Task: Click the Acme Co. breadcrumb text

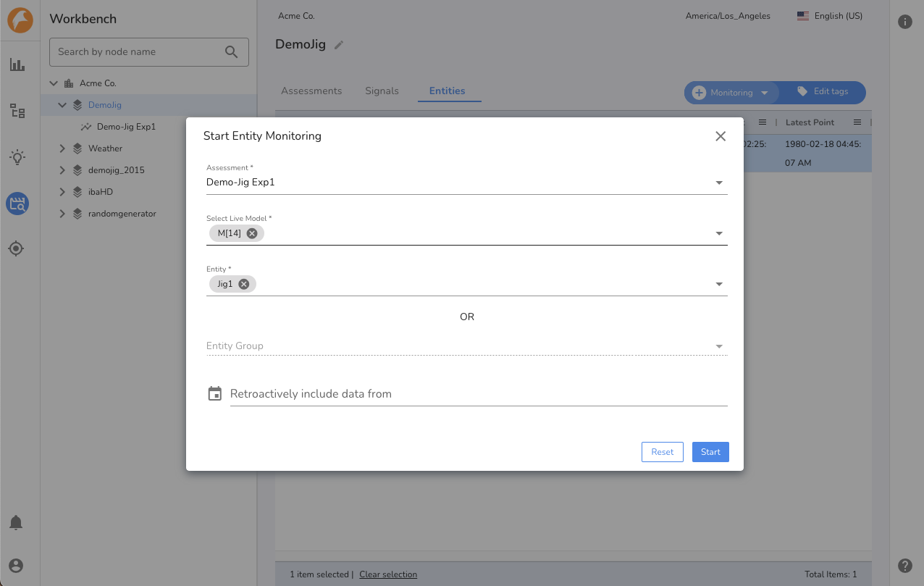Action: click(x=296, y=16)
